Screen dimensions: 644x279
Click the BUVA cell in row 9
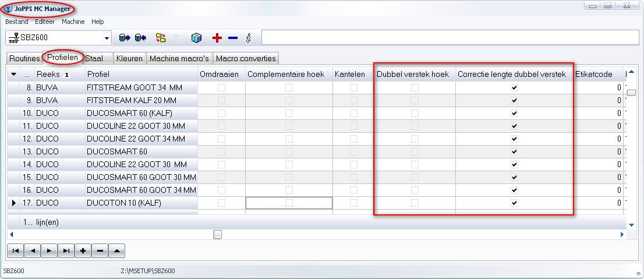coord(59,100)
